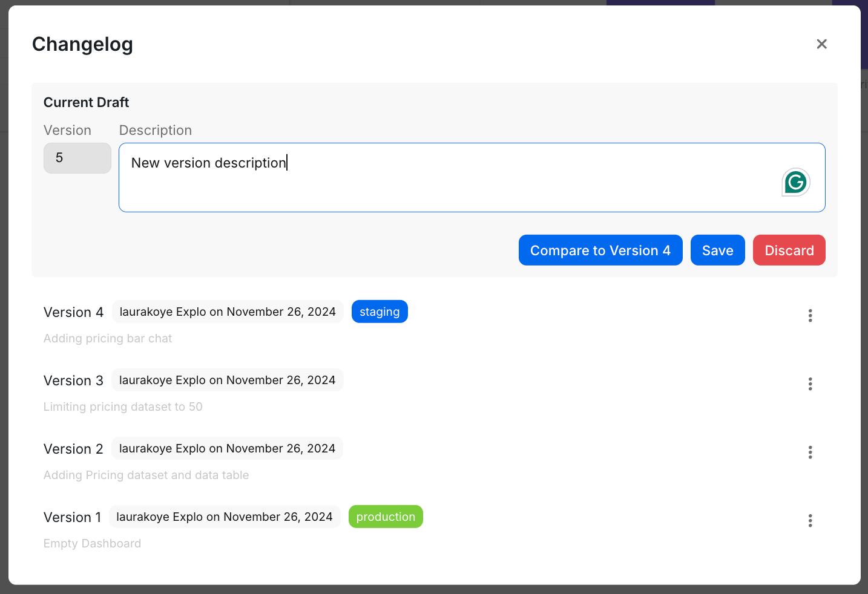Select the Version 3 heading
This screenshot has width=868, height=594.
pyautogui.click(x=74, y=381)
